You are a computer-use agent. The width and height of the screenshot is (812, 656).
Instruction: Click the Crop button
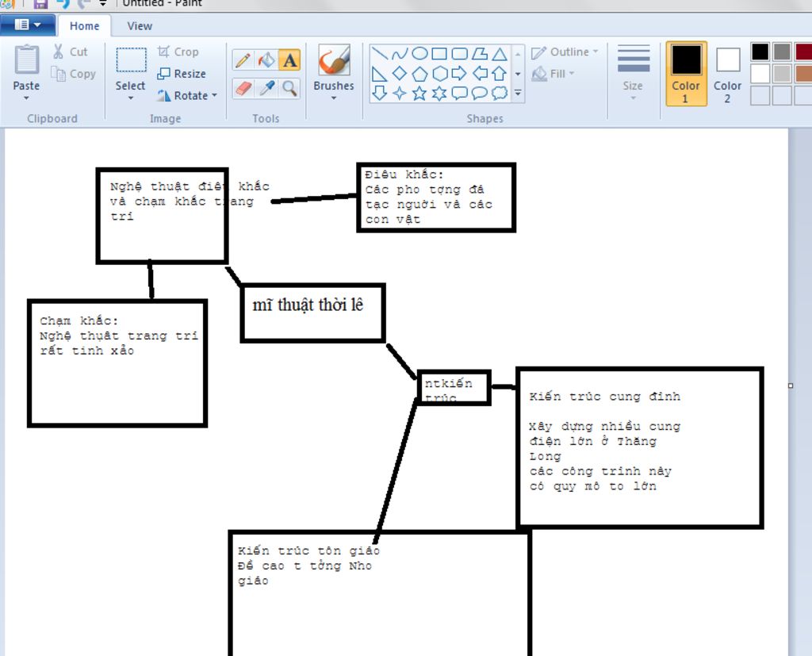coord(178,52)
